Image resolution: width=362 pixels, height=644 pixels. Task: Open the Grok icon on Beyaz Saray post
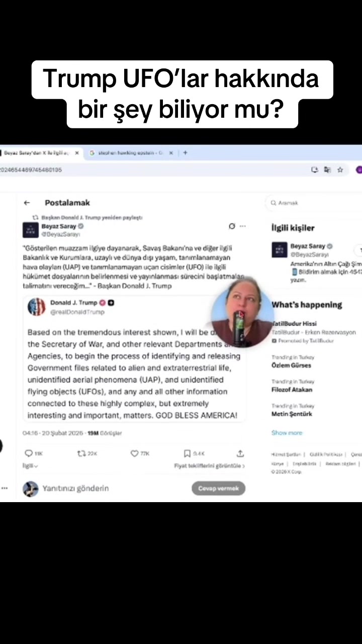pos(232,226)
